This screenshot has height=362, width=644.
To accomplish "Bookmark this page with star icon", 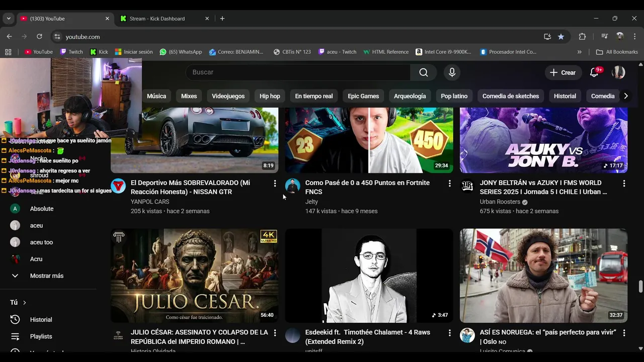I will pyautogui.click(x=561, y=37).
